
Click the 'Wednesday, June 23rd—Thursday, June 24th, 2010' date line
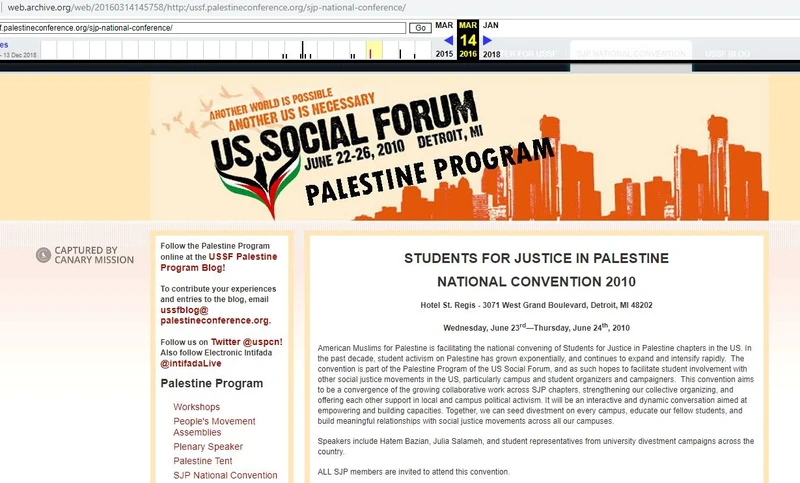(x=536, y=327)
